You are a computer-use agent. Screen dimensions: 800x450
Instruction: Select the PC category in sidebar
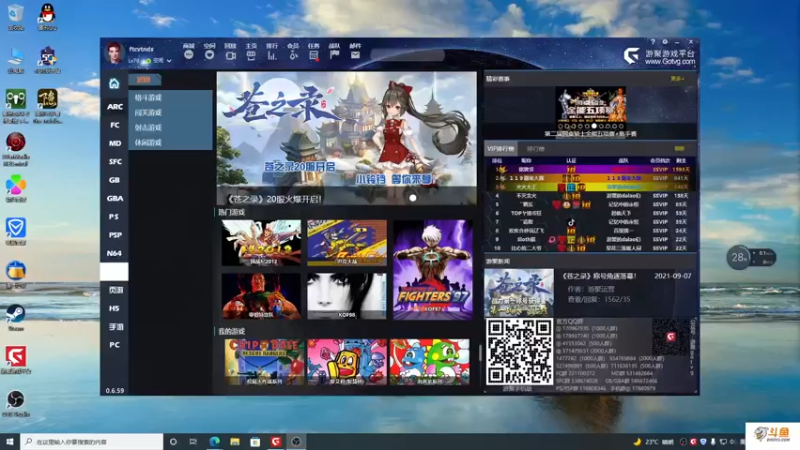115,345
